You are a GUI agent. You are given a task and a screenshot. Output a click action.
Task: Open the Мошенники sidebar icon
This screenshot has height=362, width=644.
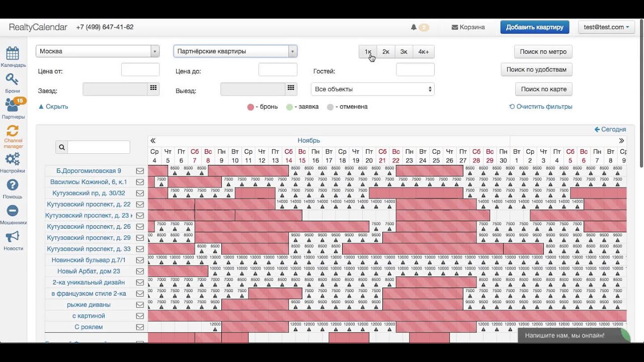[13, 211]
